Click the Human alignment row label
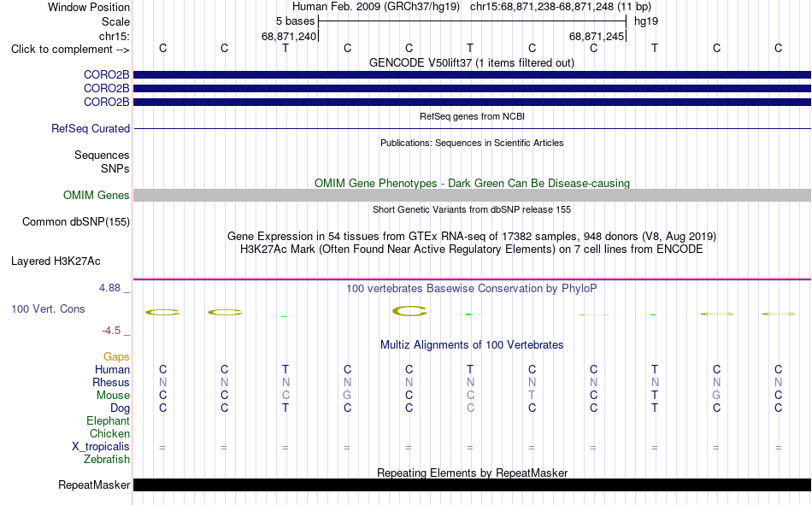Image resolution: width=812 pixels, height=505 pixels. (x=112, y=369)
